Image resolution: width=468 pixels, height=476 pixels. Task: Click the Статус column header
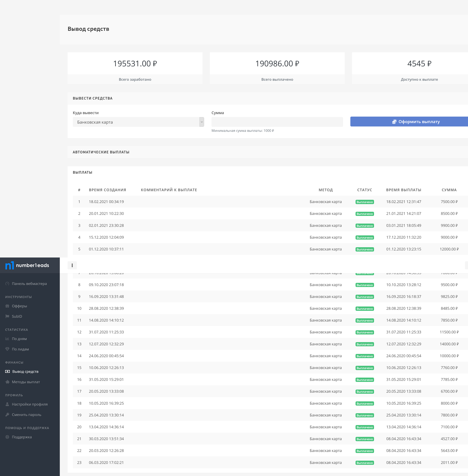(365, 190)
